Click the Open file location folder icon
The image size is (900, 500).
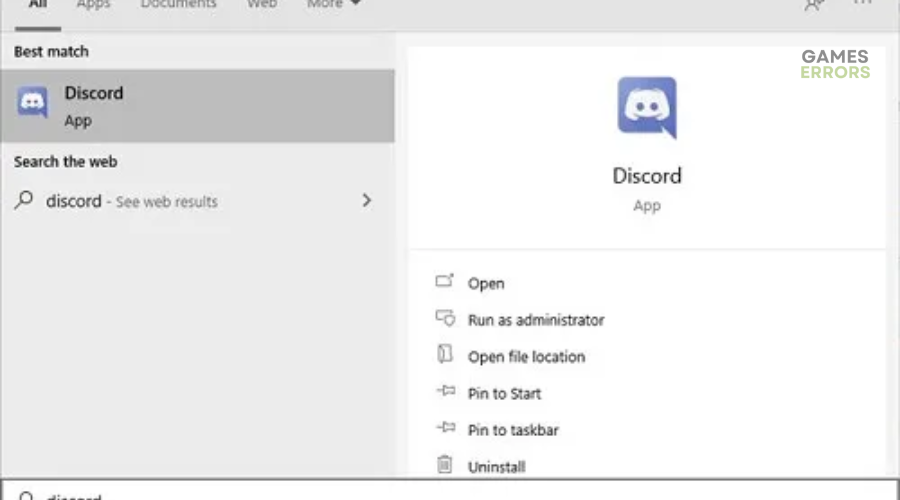tap(445, 354)
